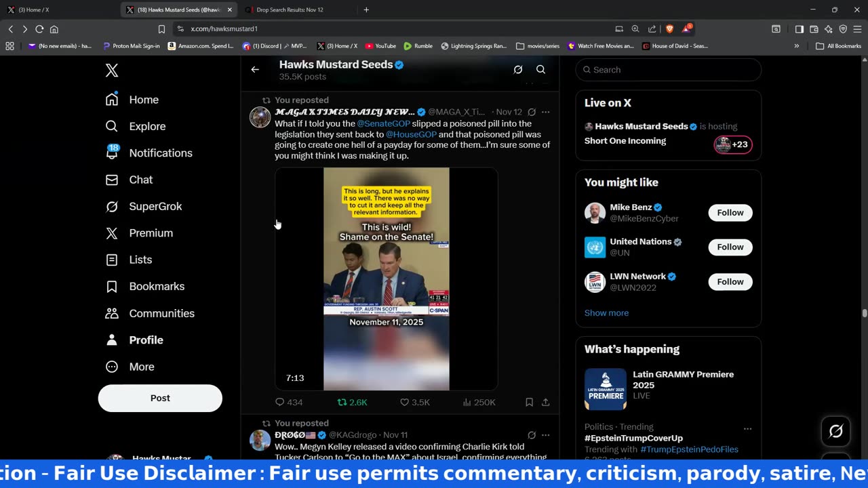Expand the movies/series bookmarks folder

pos(538,46)
